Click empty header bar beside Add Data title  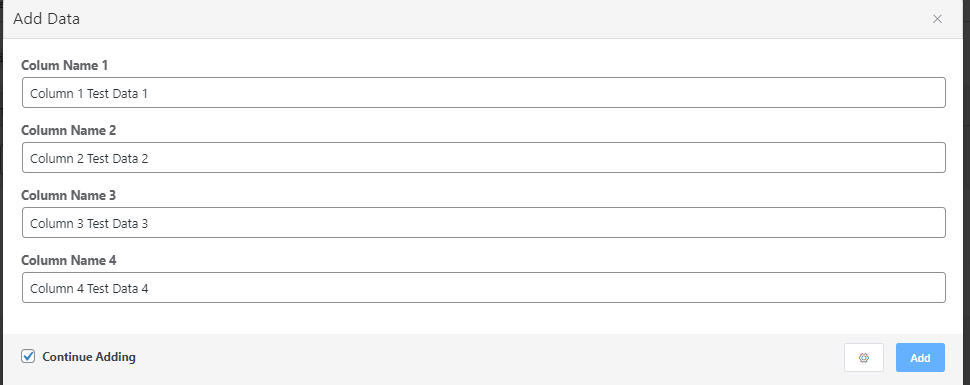[495, 19]
